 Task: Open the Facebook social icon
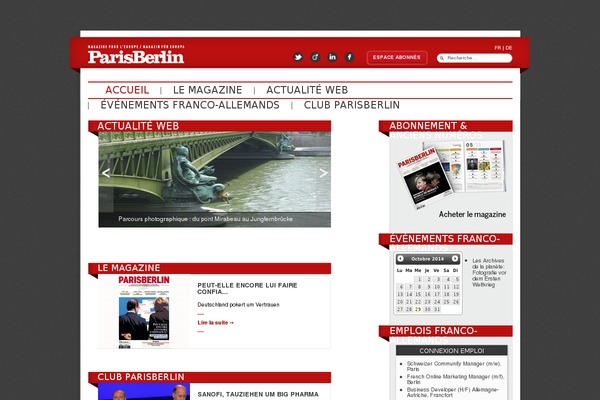tap(349, 57)
